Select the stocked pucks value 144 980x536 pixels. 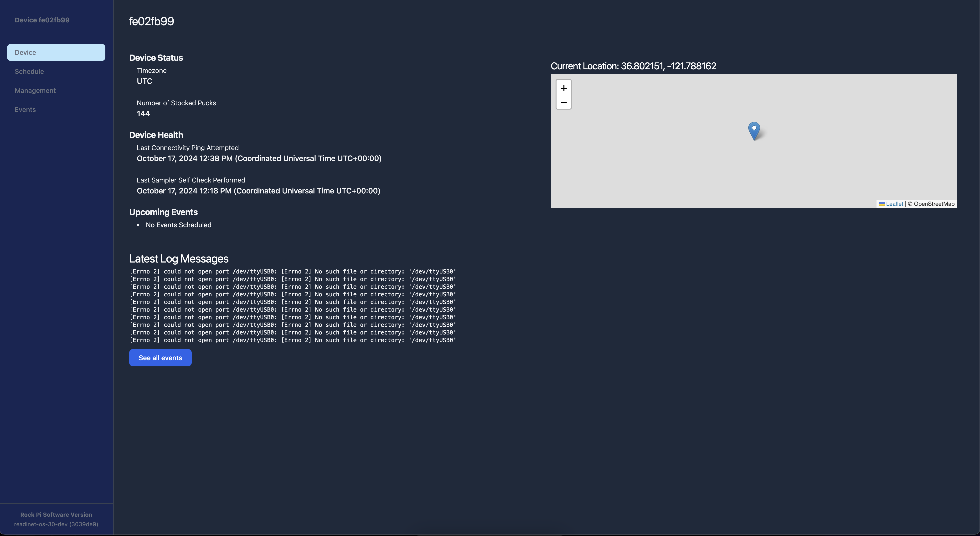[144, 114]
